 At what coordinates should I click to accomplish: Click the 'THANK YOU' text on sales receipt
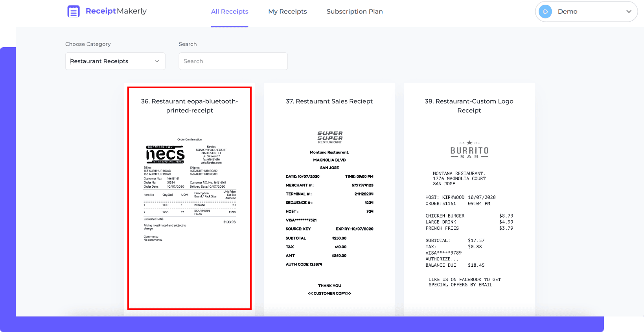(329, 286)
